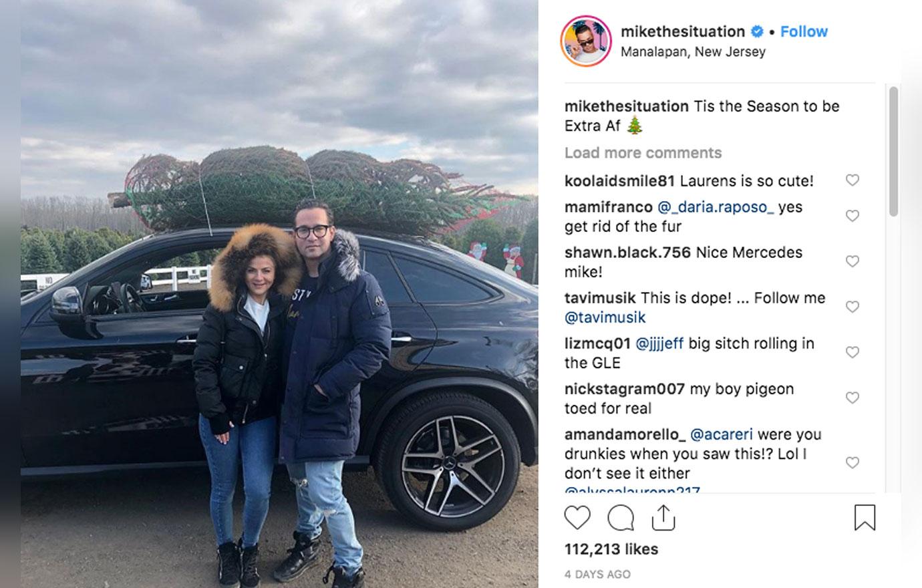Like the shawn.black.756 comment heart
Image resolution: width=922 pixels, height=588 pixels.
852,261
